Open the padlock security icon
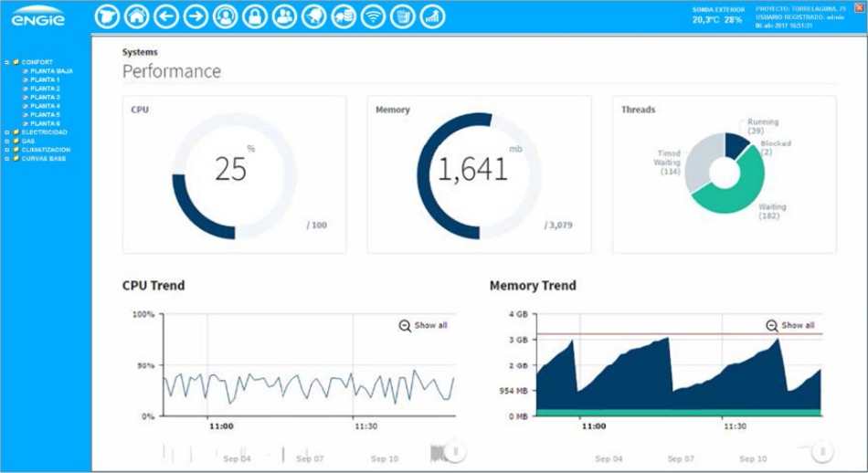Image resolution: width=868 pixels, height=473 pixels. 255,16
